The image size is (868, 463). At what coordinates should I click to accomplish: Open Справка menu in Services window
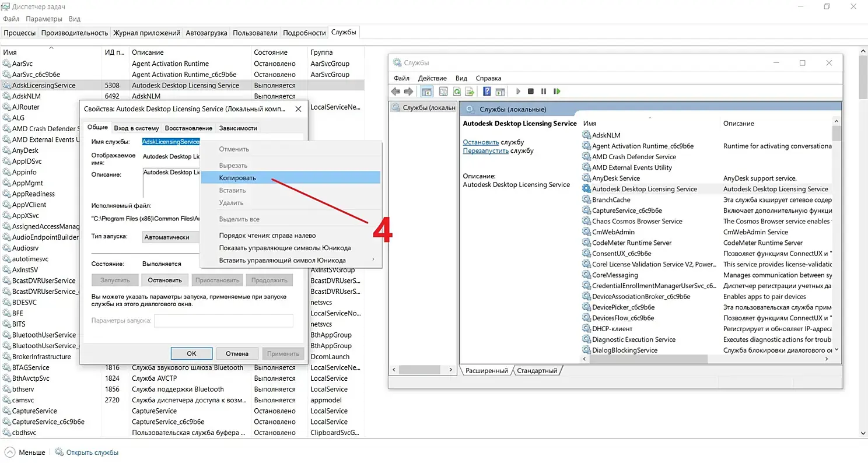pyautogui.click(x=488, y=78)
